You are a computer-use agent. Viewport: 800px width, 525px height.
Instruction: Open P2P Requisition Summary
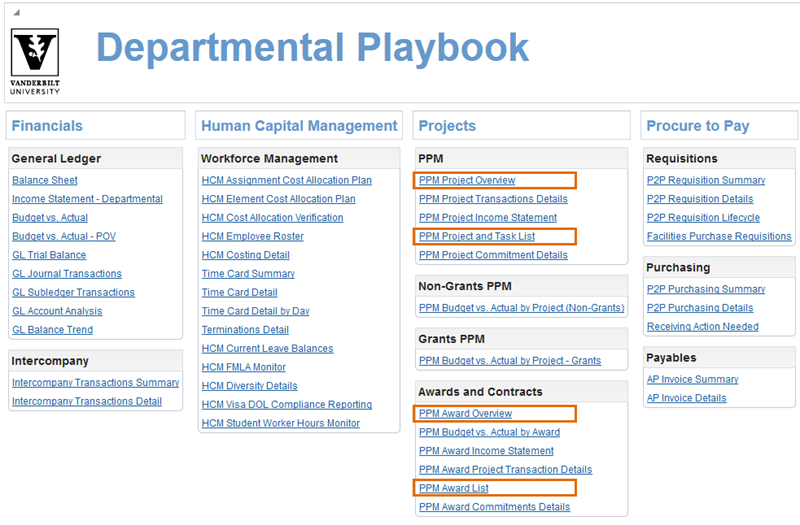[705, 180]
